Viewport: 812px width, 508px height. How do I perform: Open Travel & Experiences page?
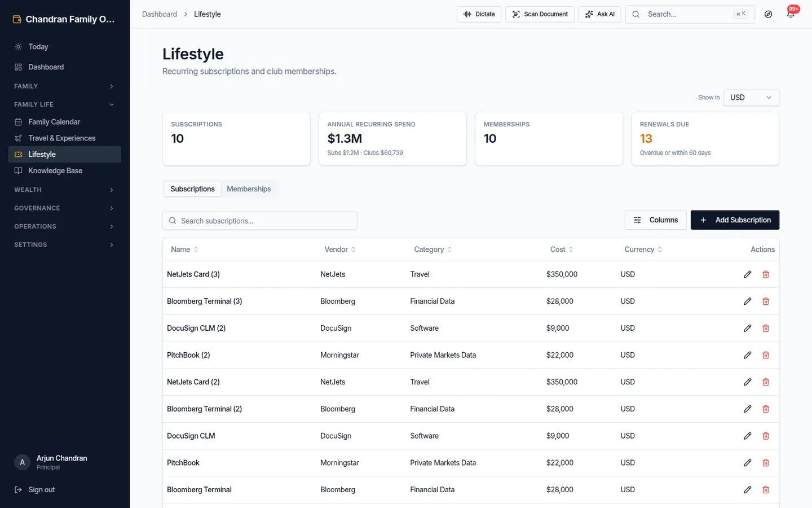(x=65, y=138)
